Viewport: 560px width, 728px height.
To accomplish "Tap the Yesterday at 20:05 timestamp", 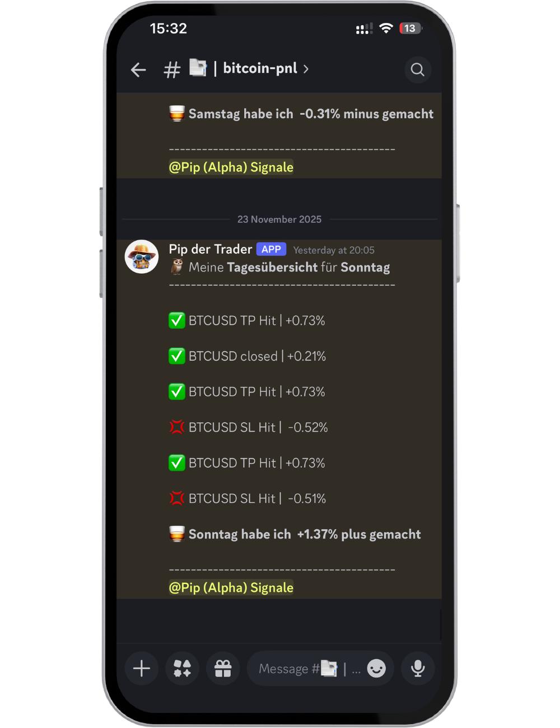I will 334,250.
